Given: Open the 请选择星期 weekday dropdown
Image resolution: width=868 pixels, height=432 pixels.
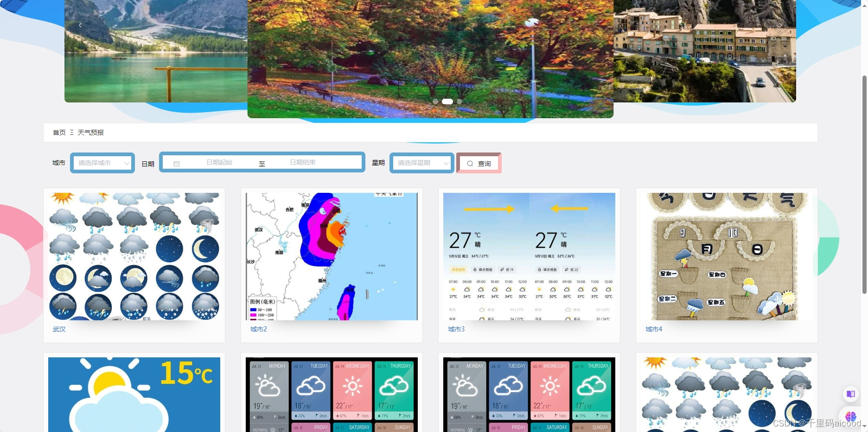Looking at the screenshot, I should 422,163.
